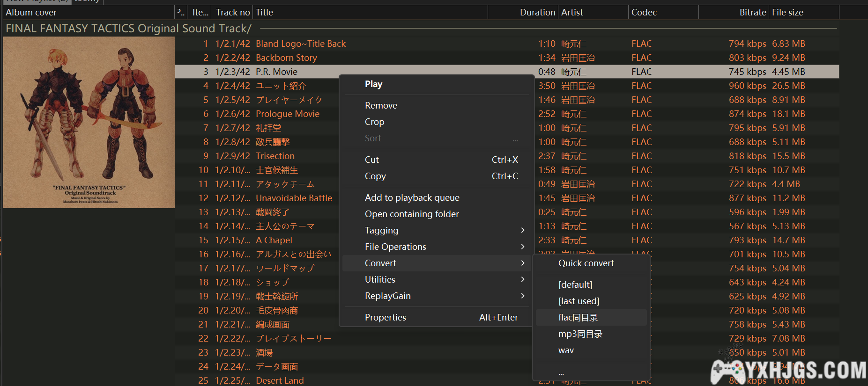Click Cut menu entry

pos(372,160)
